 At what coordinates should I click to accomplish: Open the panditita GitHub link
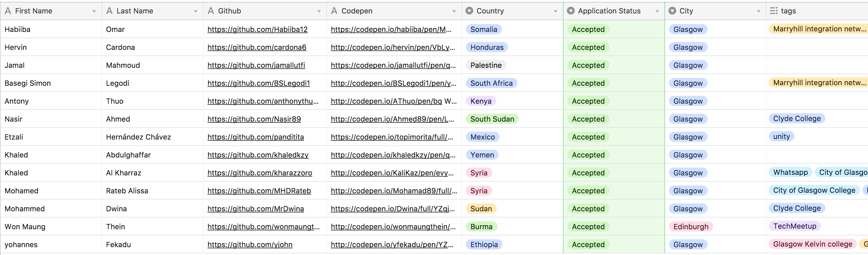[255, 137]
